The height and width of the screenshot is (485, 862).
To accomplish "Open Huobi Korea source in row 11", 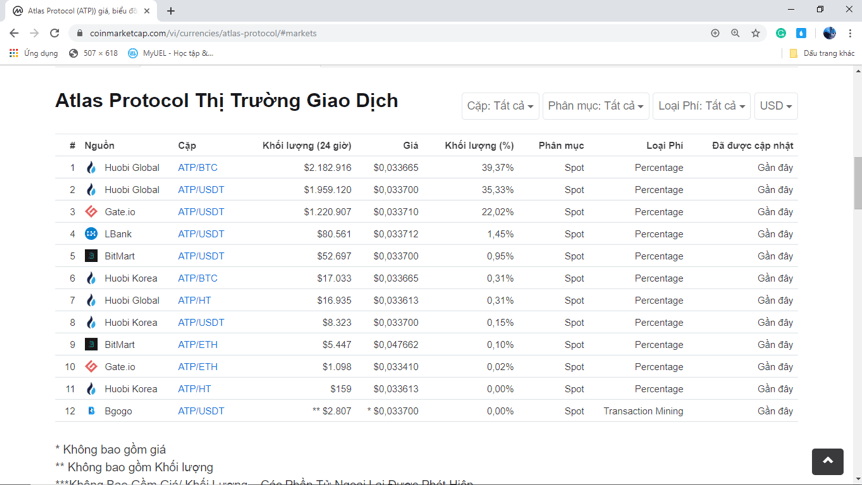I will pyautogui.click(x=131, y=389).
